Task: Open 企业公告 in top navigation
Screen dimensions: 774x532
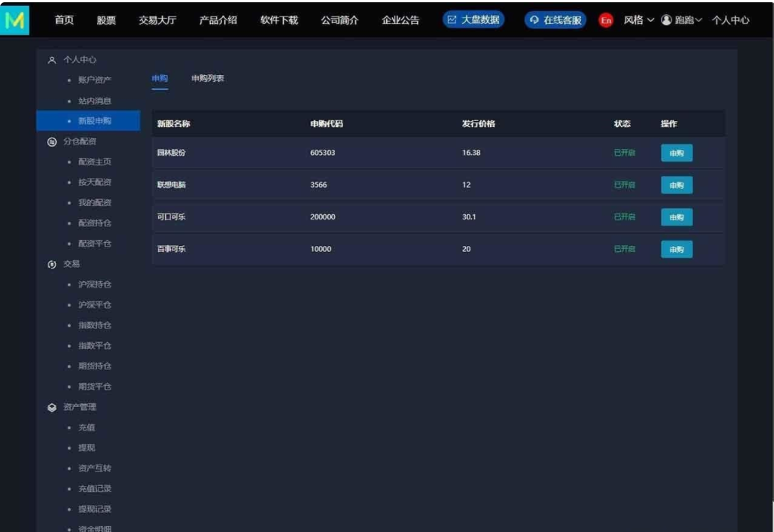Action: pyautogui.click(x=401, y=20)
